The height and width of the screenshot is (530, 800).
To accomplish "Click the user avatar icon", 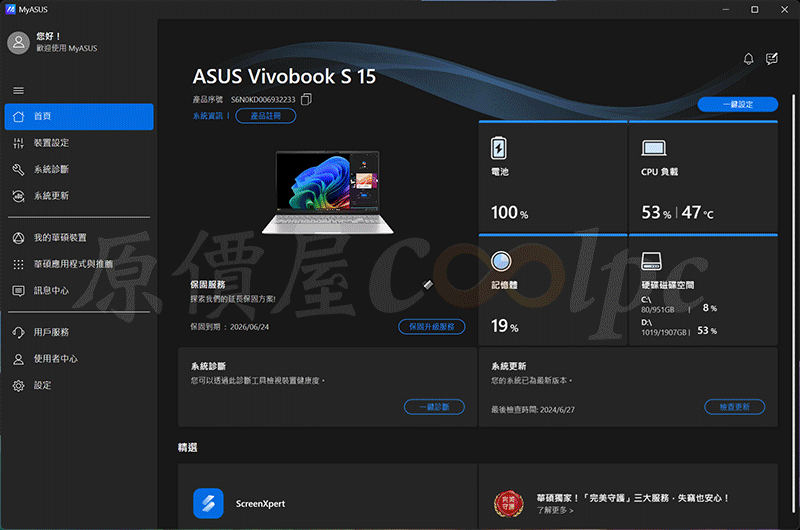I will 18,42.
